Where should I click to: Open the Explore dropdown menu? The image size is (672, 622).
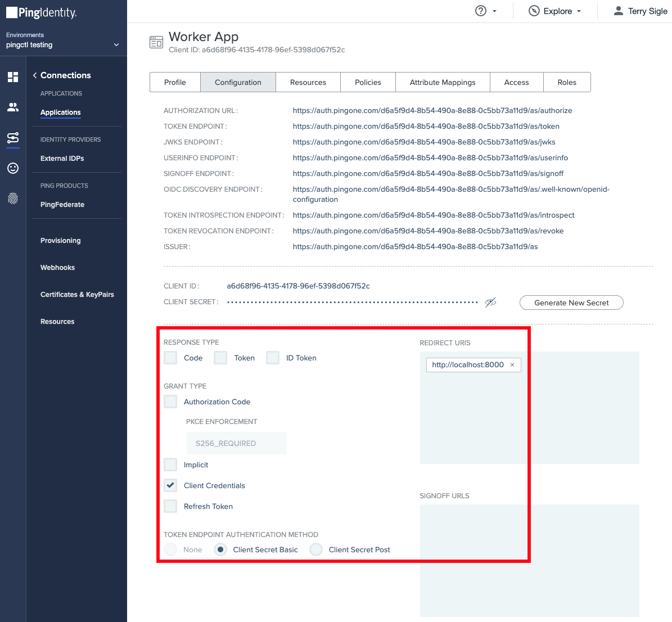(x=554, y=10)
